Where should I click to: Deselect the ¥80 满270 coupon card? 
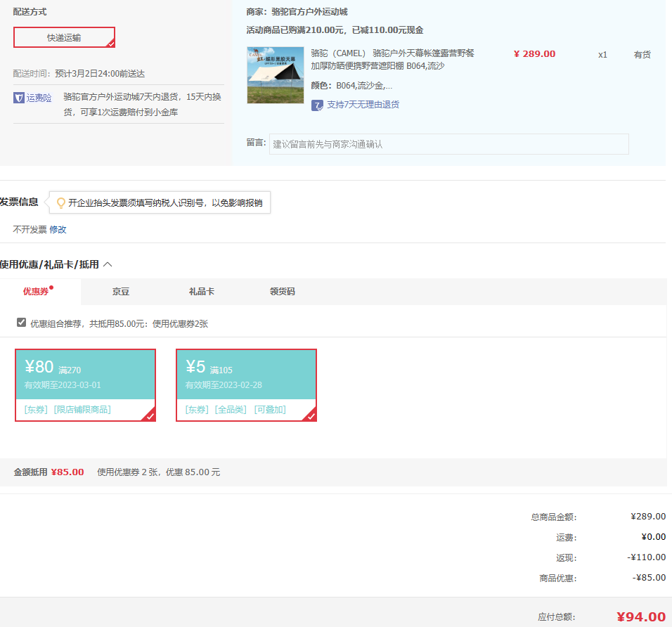[x=85, y=385]
